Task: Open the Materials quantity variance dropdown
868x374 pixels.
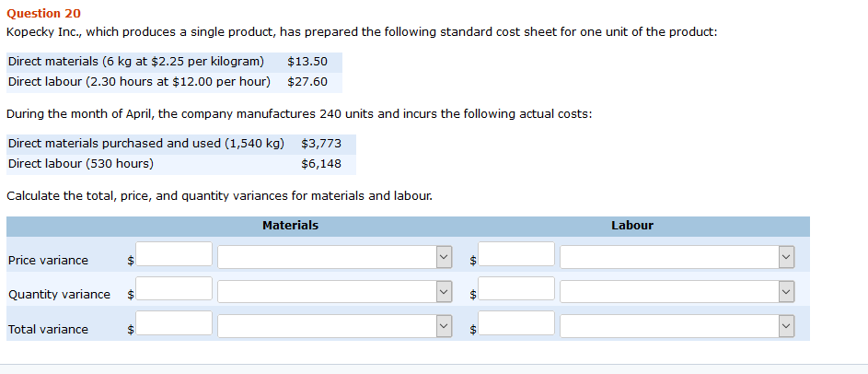Action: [x=335, y=291]
